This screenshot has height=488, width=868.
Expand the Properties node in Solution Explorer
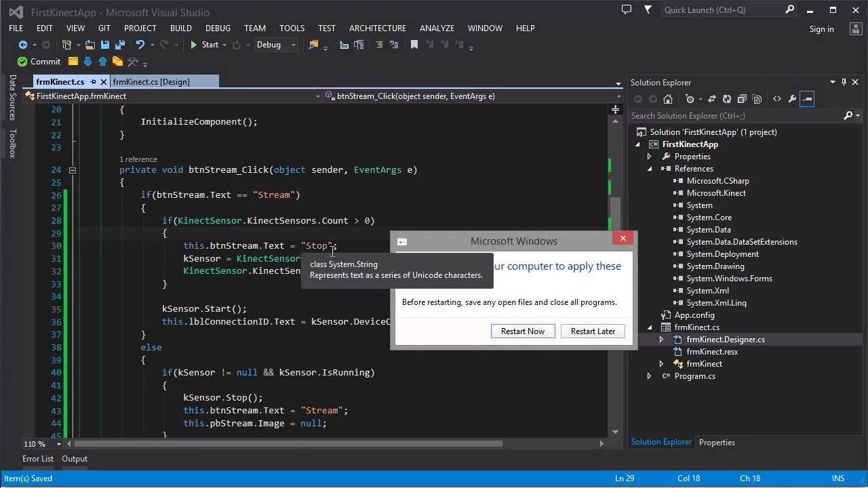(650, 157)
